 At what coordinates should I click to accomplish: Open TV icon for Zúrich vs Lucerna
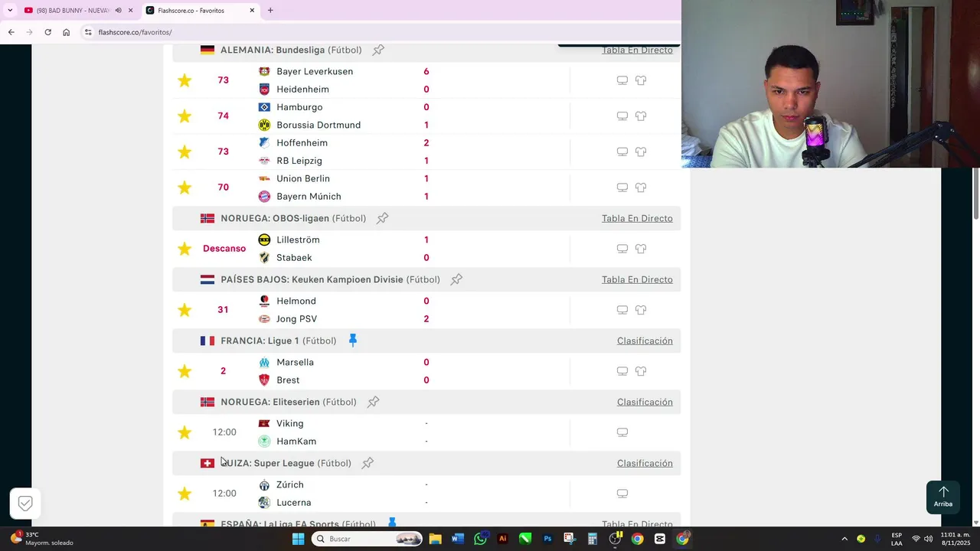(622, 494)
